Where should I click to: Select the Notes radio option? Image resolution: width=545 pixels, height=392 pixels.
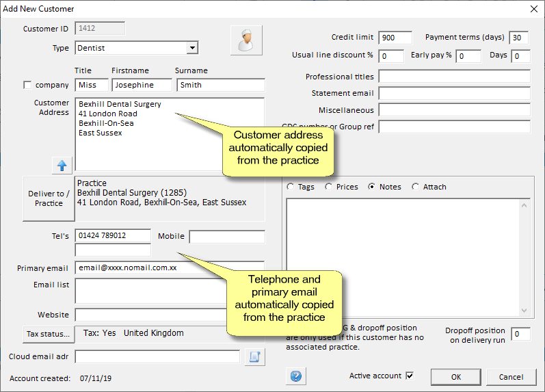click(373, 187)
